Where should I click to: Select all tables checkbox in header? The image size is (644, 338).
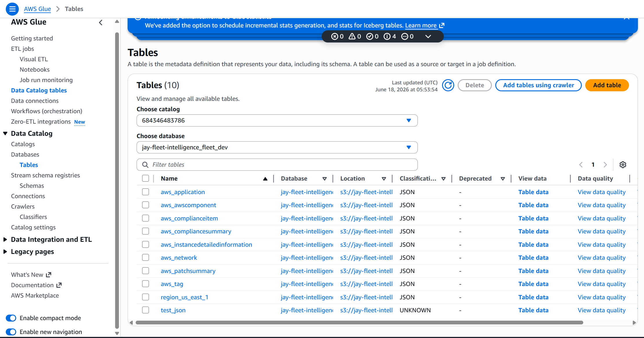146,179
